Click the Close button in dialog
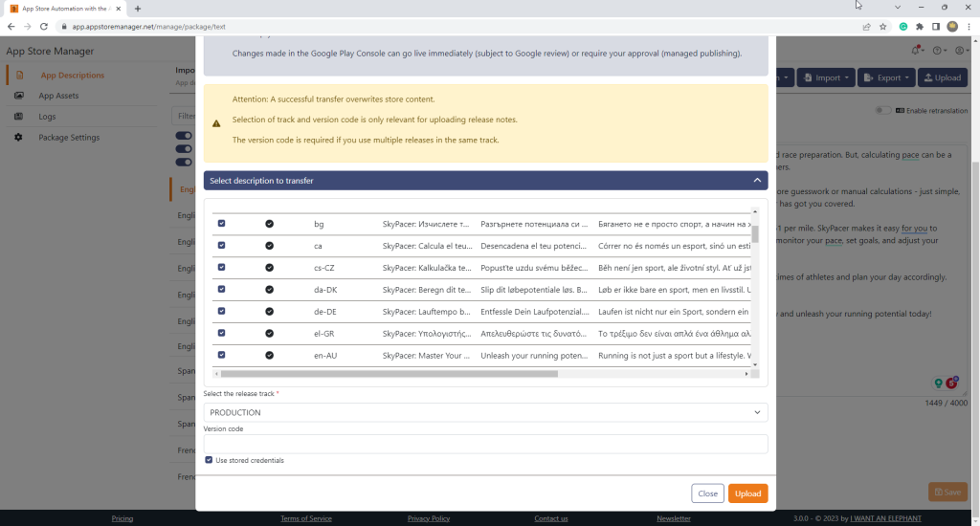 coord(707,493)
